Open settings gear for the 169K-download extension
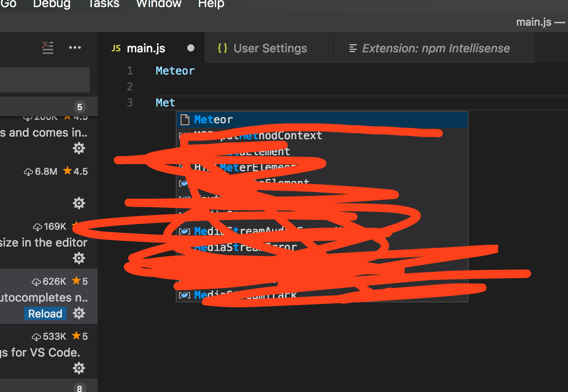Screen dimensions: 568x392 pyautogui.click(x=79, y=258)
